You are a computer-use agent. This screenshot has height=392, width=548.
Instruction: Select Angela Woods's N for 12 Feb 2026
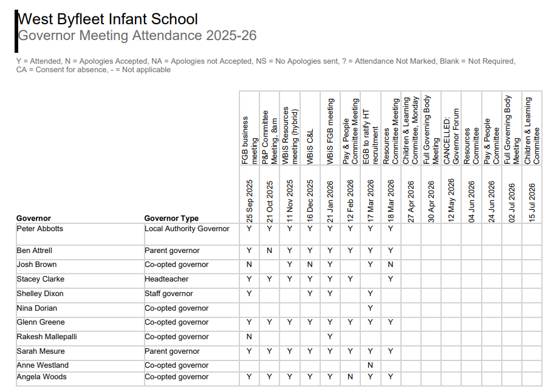[x=350, y=377]
